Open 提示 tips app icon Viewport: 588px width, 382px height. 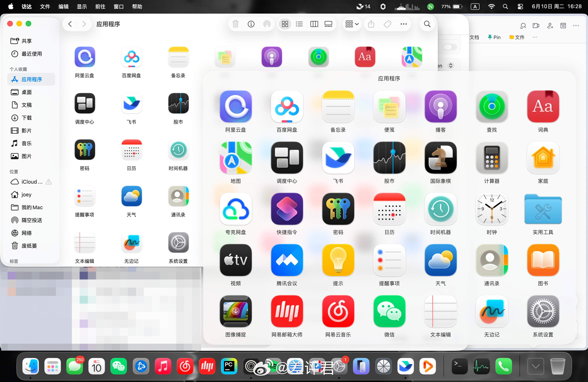tap(338, 260)
